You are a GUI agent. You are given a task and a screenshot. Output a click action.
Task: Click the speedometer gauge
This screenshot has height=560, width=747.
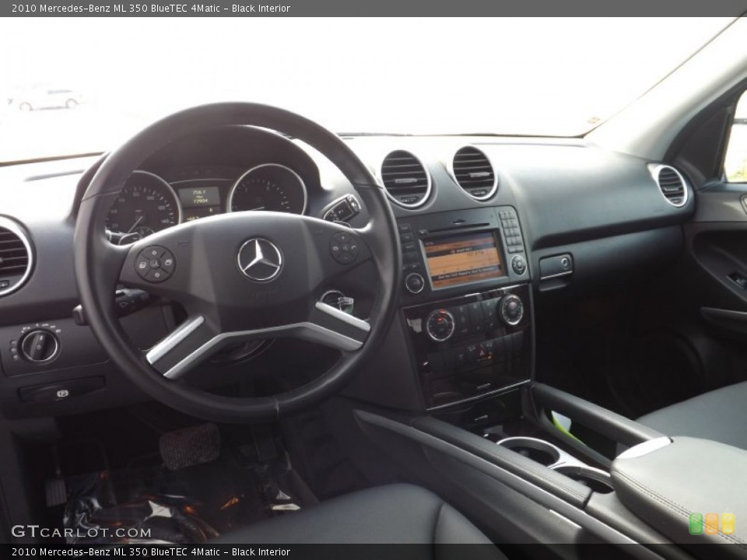click(142, 205)
